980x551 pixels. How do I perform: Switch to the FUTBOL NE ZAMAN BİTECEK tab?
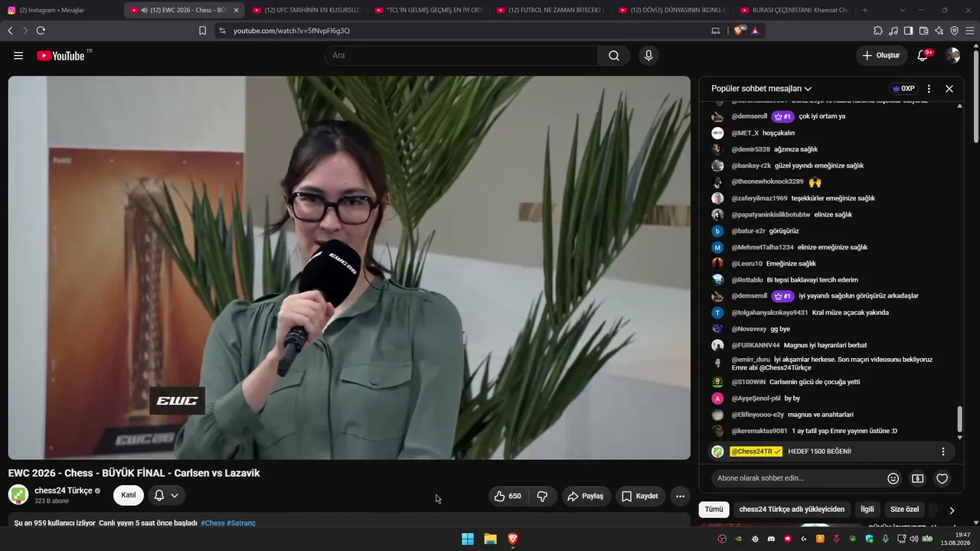(x=550, y=10)
